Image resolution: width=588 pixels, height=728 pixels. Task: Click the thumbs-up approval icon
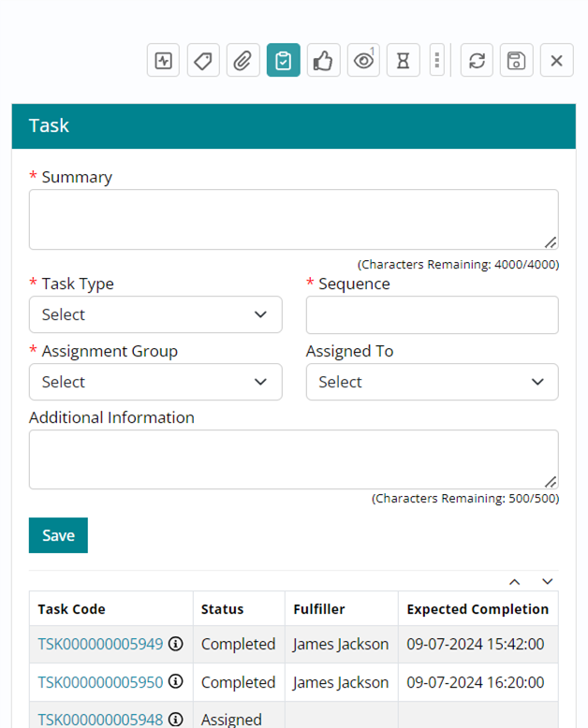tap(323, 61)
